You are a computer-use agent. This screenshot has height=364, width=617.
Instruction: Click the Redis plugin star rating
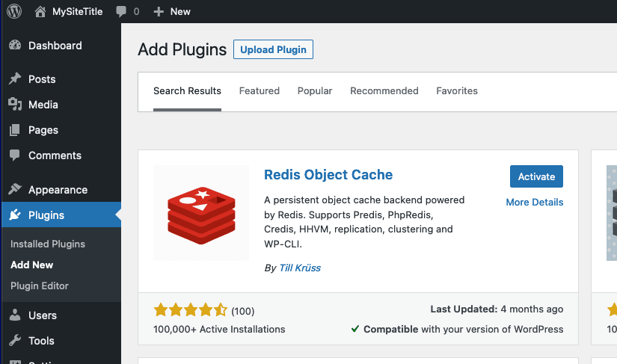191,310
